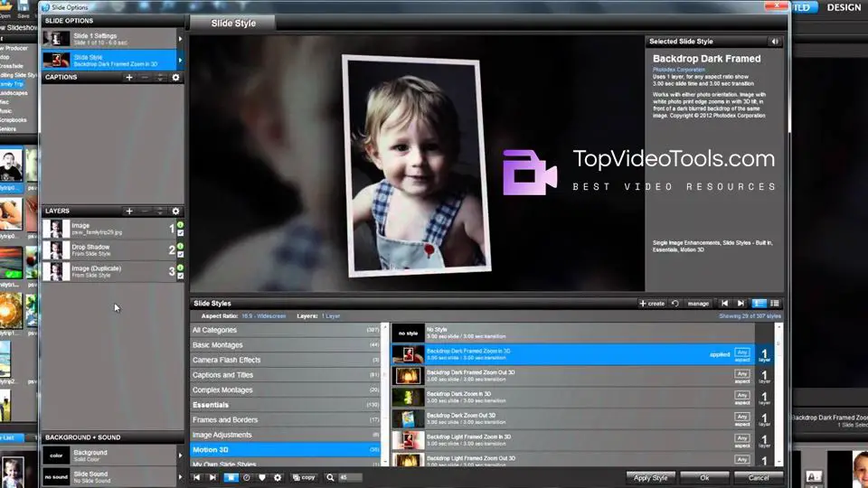Screen dimensions: 868x488
Task: Click the Ok button
Action: click(x=704, y=477)
